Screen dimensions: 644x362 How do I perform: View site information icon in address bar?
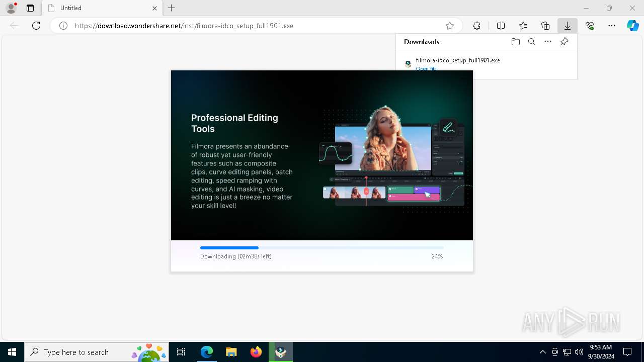coord(63,26)
